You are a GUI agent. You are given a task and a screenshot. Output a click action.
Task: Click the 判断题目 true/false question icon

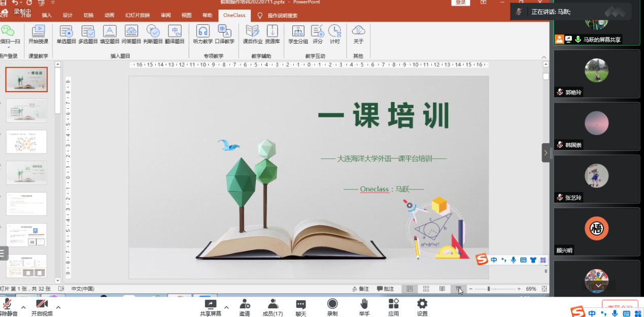tap(153, 34)
